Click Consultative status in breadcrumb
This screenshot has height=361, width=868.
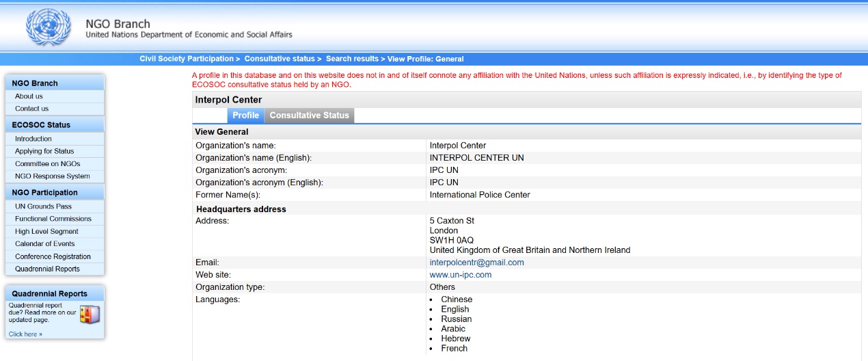point(280,59)
